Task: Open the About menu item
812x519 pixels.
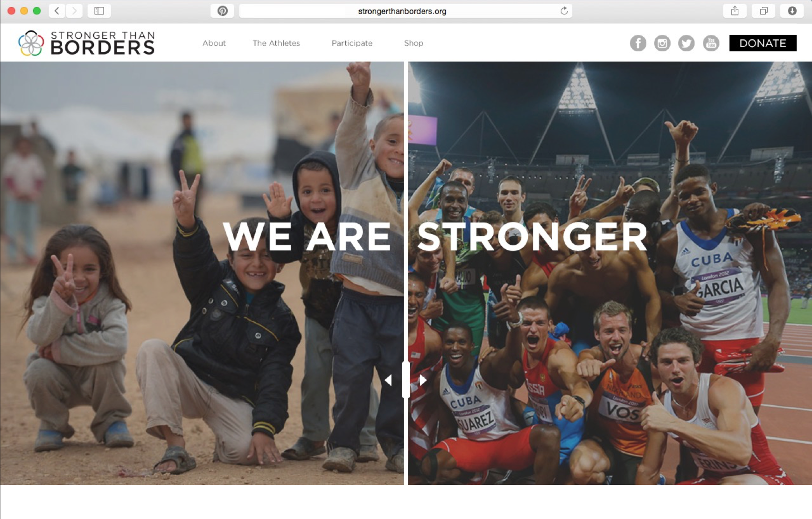Action: (x=214, y=43)
